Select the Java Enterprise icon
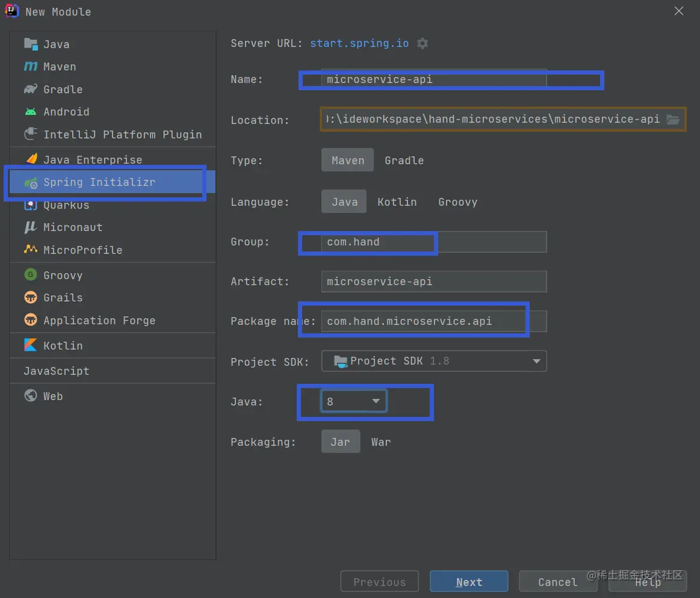Image resolution: width=700 pixels, height=598 pixels. click(31, 159)
